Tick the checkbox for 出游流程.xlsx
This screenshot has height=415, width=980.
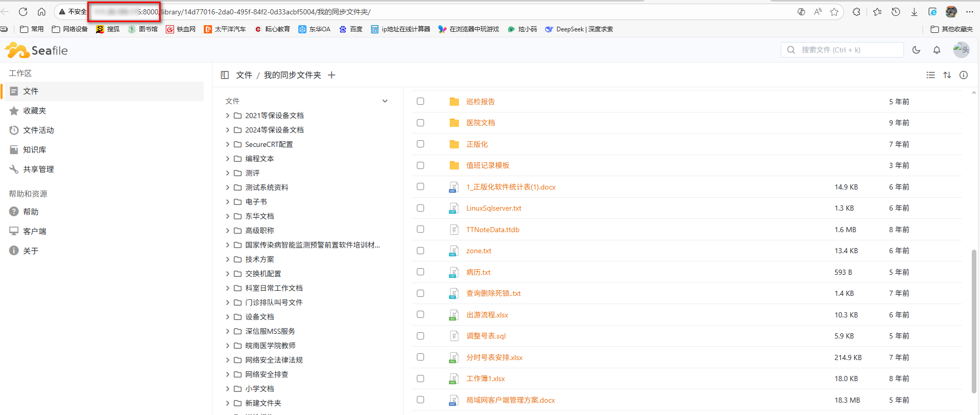pyautogui.click(x=420, y=314)
